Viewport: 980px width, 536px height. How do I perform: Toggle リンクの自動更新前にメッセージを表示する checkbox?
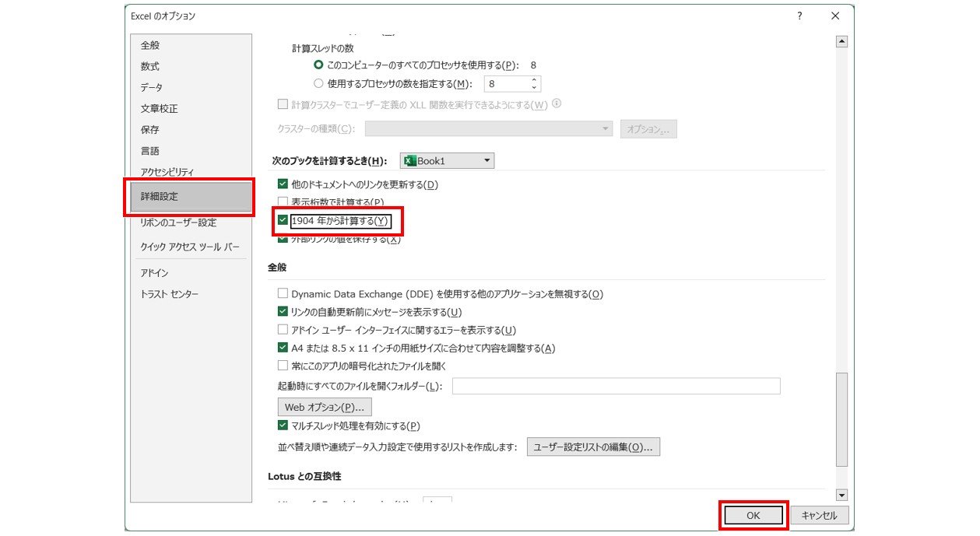coord(283,312)
